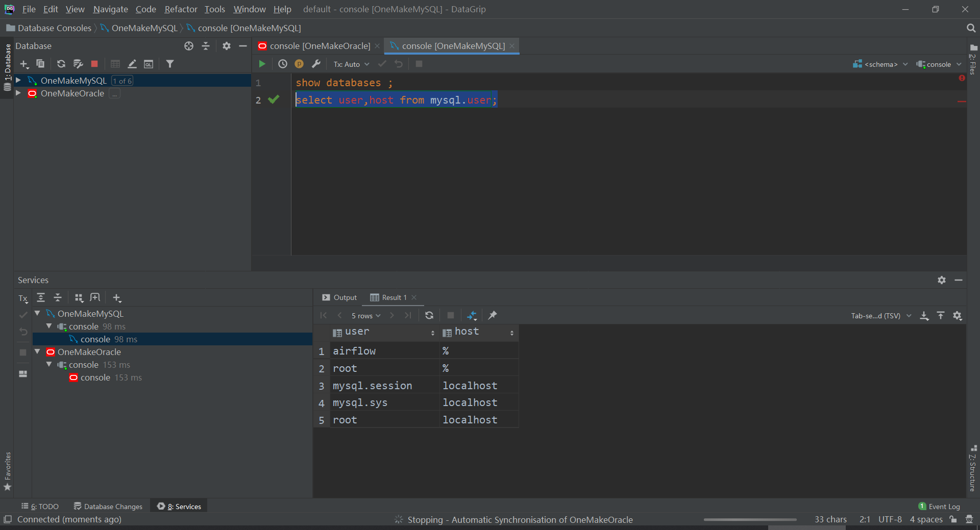Click the locate target icon in Database header
980x530 pixels.
point(189,46)
